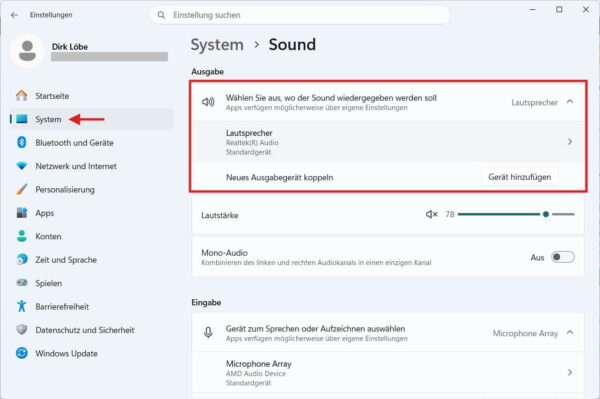Viewport: 600px width, 399px height.
Task: Click the Startseite home icon
Action: pos(22,96)
